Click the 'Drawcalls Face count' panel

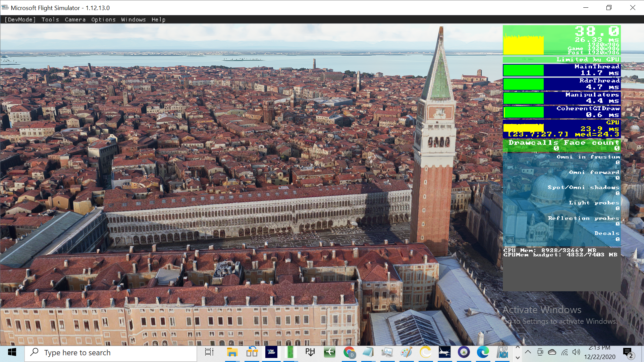click(562, 145)
